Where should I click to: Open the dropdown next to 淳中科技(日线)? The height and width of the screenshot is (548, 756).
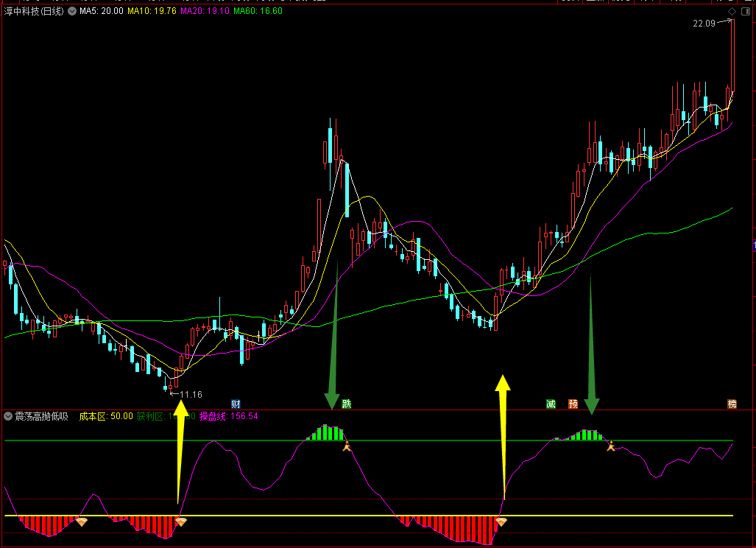coord(72,11)
